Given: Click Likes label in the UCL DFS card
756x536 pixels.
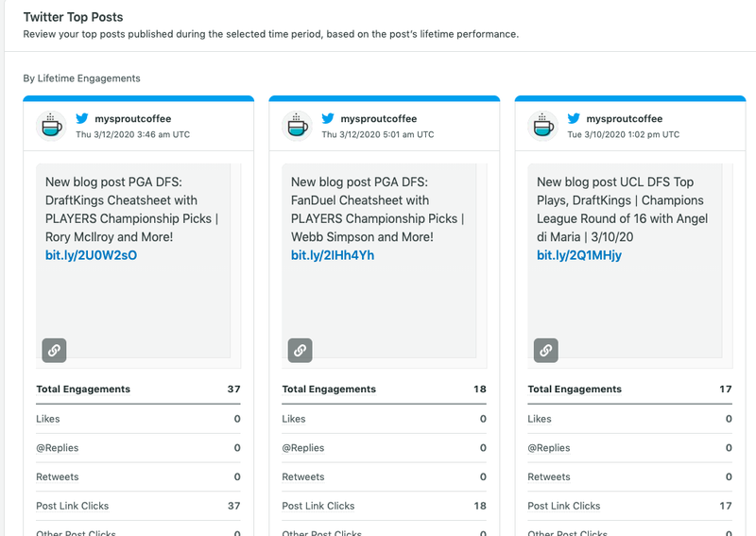Looking at the screenshot, I should coord(540,419).
